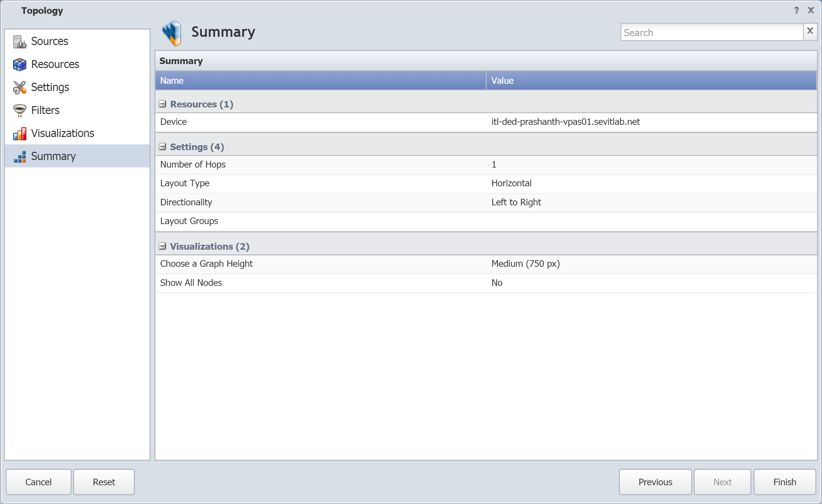Viewport: 822px width, 504px height.
Task: Collapse the Visualizations section expander
Action: point(163,246)
